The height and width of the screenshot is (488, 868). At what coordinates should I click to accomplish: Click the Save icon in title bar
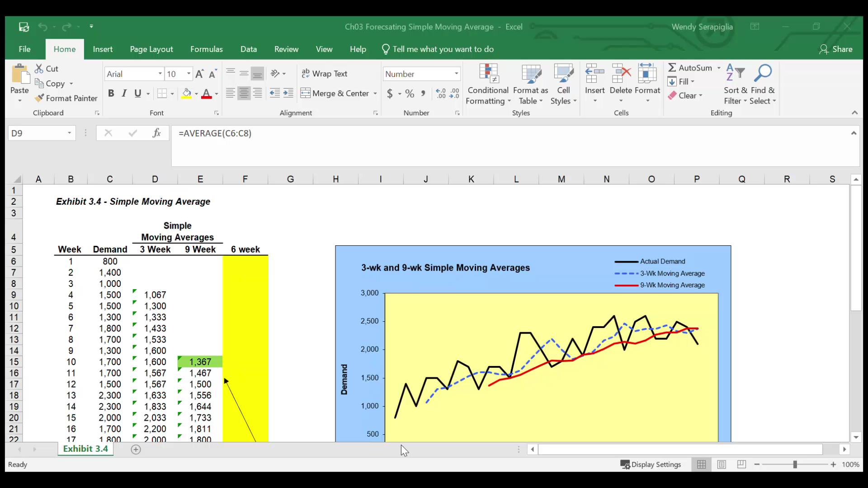24,27
